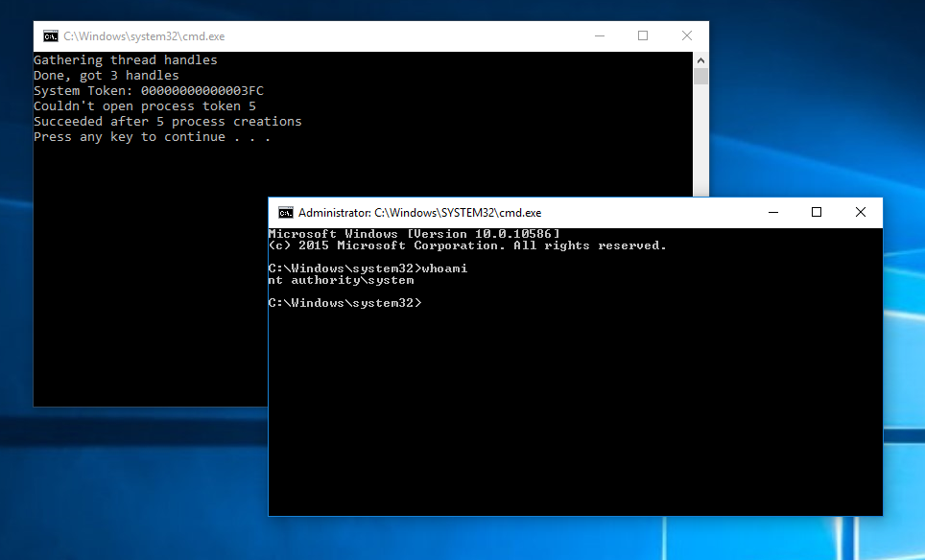925x560 pixels.
Task: Close the background cmd.exe exploit window
Action: coord(687,36)
